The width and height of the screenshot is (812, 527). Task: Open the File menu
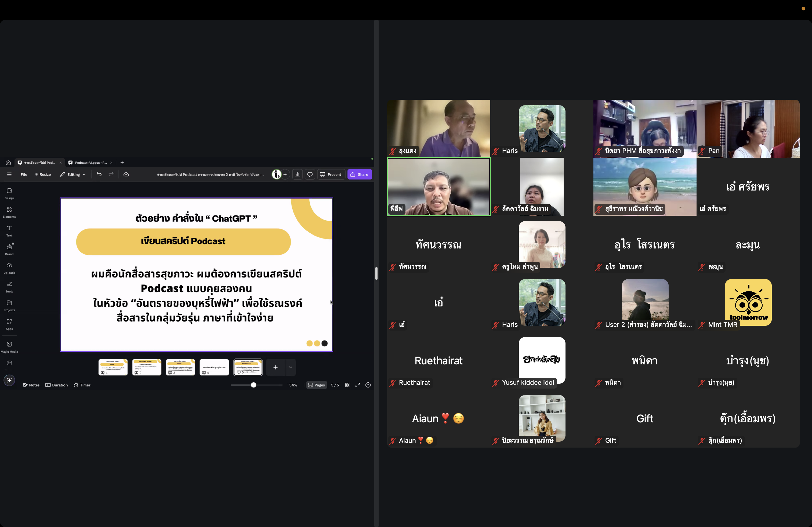click(x=24, y=174)
